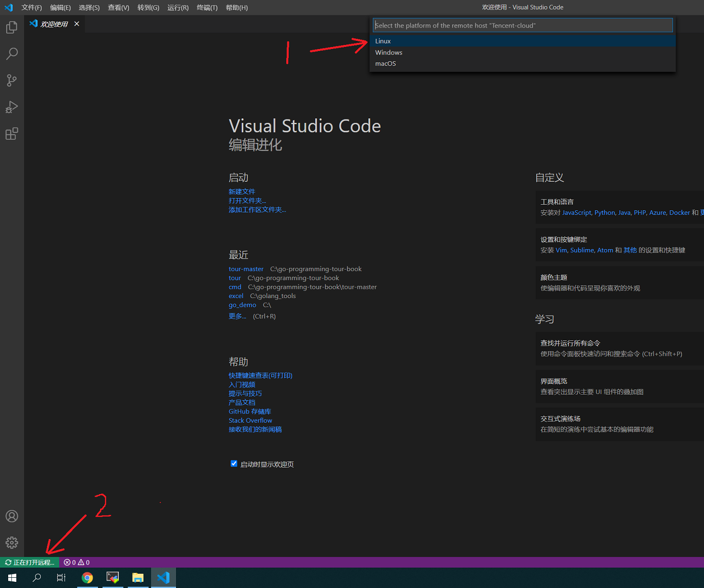Open the 界面概览 card
Viewport: 704px width, 588px height.
(619, 386)
